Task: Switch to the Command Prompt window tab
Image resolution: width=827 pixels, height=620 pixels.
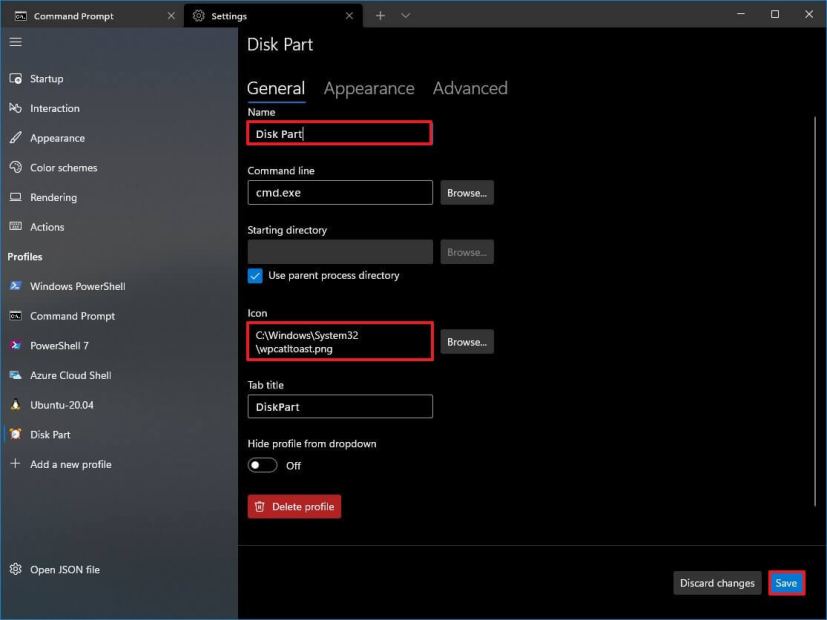Action: pyautogui.click(x=92, y=16)
